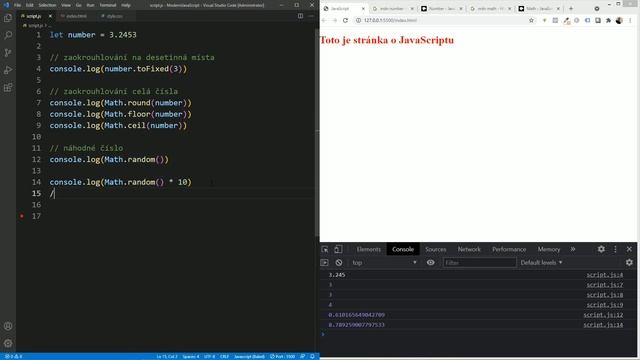
Task: Open the Selection menu
Action: tap(47, 5)
